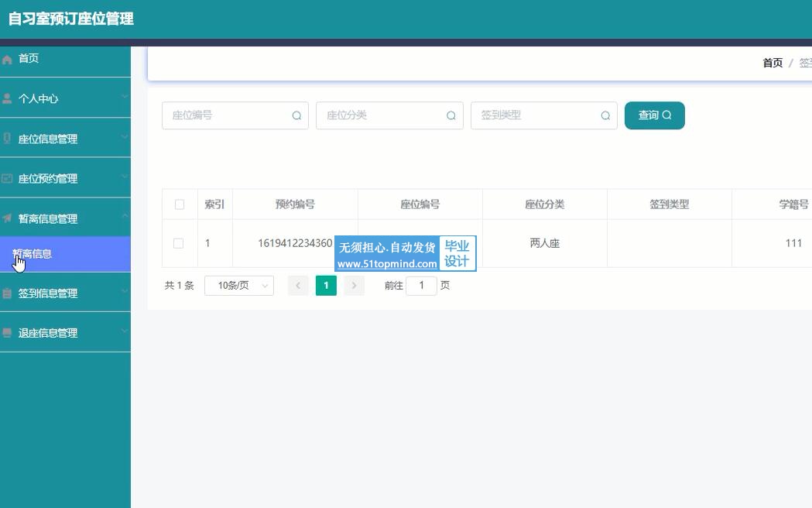Open the 10条/页 page size dropdown
812x508 pixels.
(239, 285)
